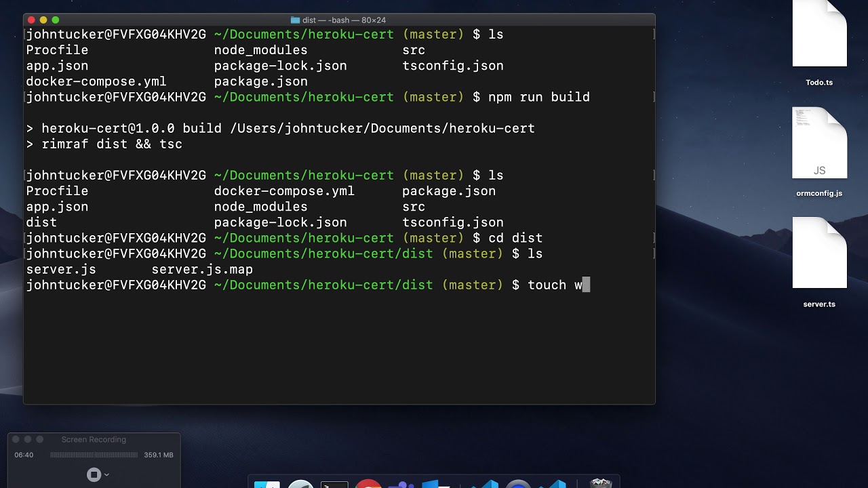Viewport: 868px width, 488px height.
Task: Open the Trash in the dock
Action: click(x=601, y=484)
